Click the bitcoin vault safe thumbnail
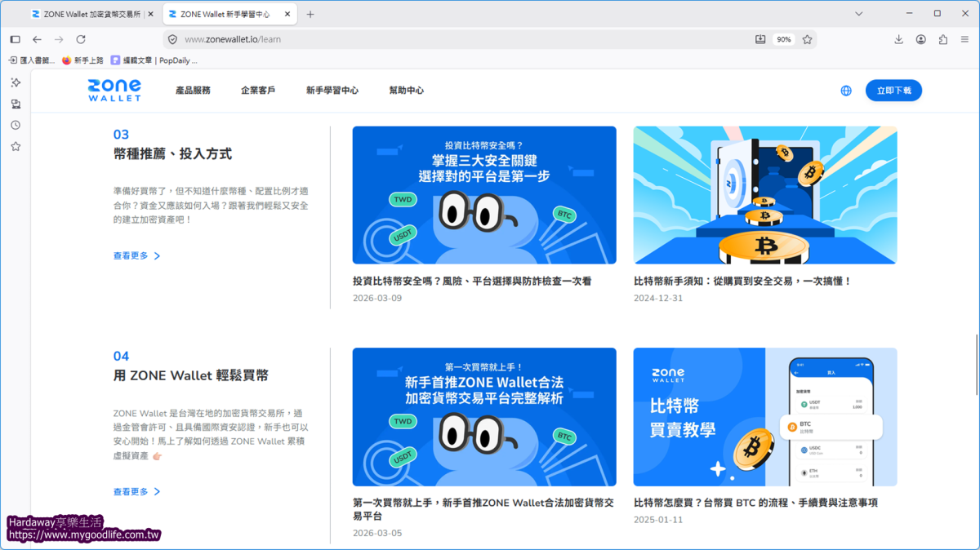The height and width of the screenshot is (550, 980). point(765,195)
